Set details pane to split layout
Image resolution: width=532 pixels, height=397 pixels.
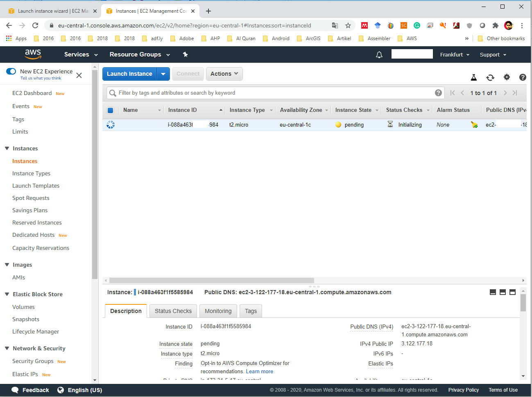point(503,292)
